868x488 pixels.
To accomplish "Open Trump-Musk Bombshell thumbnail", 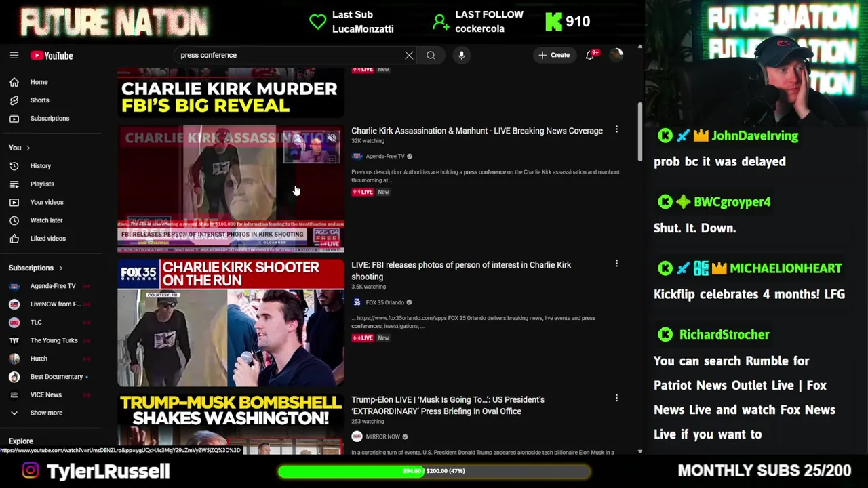I will click(x=231, y=424).
